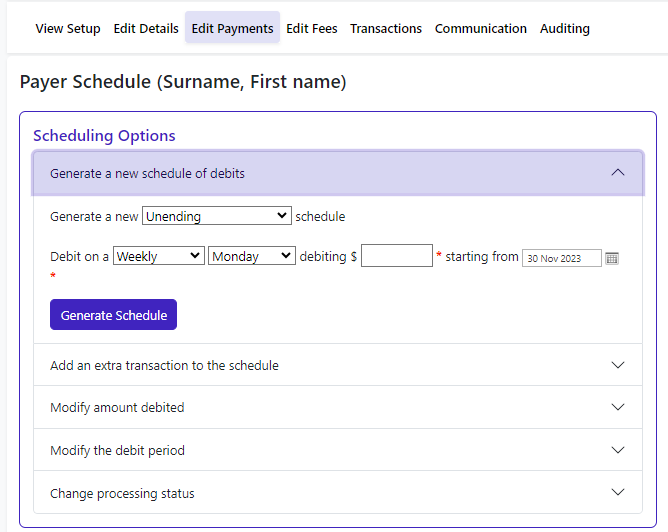Open the Auditing tab
The image size is (668, 532).
(x=564, y=29)
